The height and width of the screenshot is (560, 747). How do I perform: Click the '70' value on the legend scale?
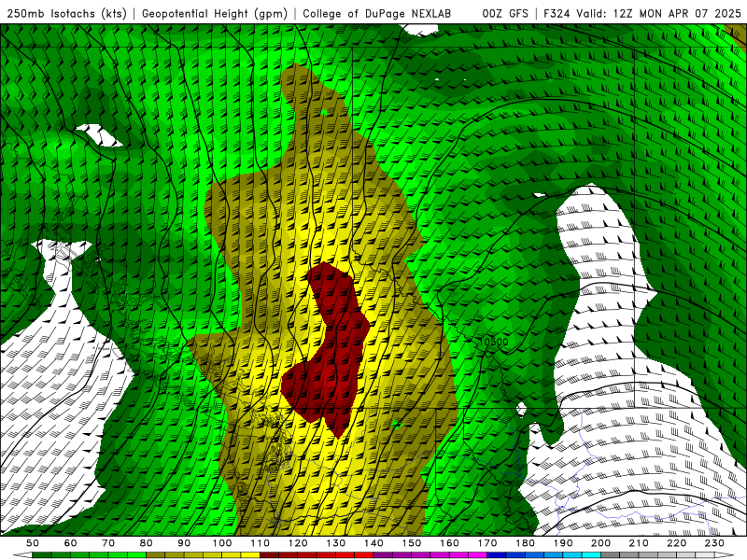[108, 543]
